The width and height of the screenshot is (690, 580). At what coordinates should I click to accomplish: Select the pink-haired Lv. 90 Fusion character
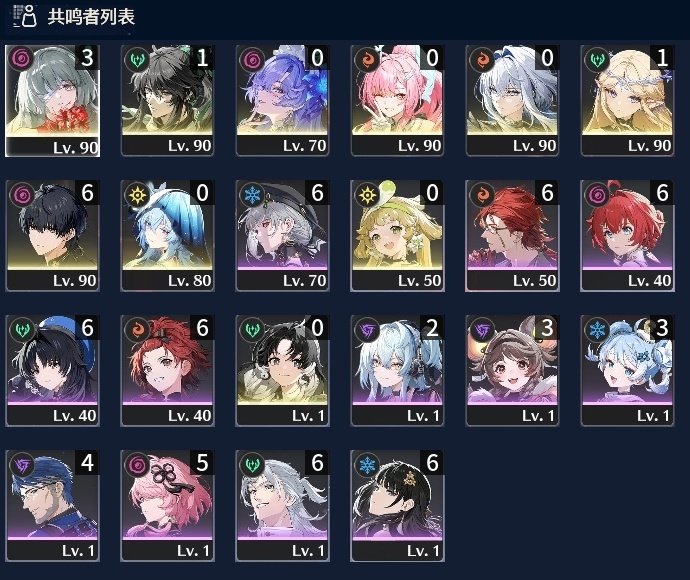coord(397,100)
